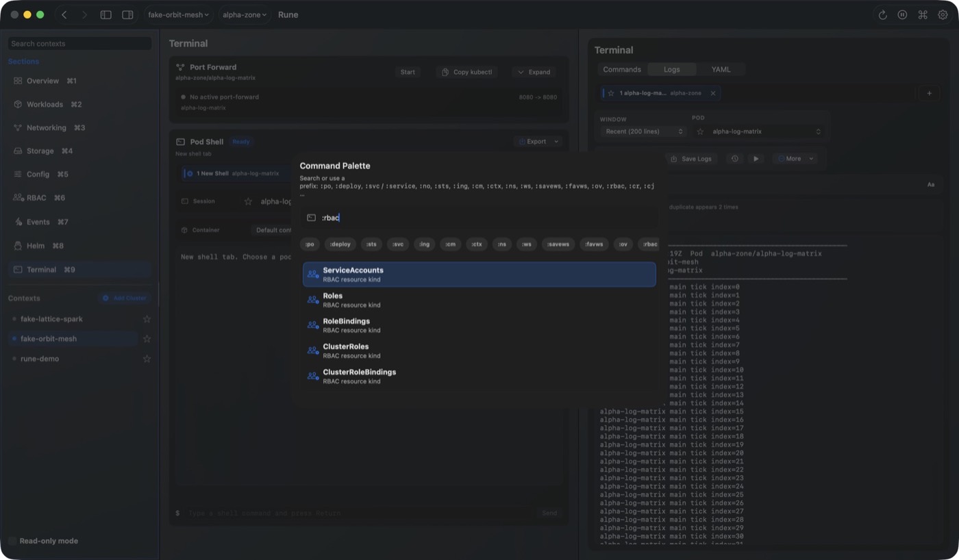Click the :svc prefix chip
The height and width of the screenshot is (560, 959).
click(398, 244)
